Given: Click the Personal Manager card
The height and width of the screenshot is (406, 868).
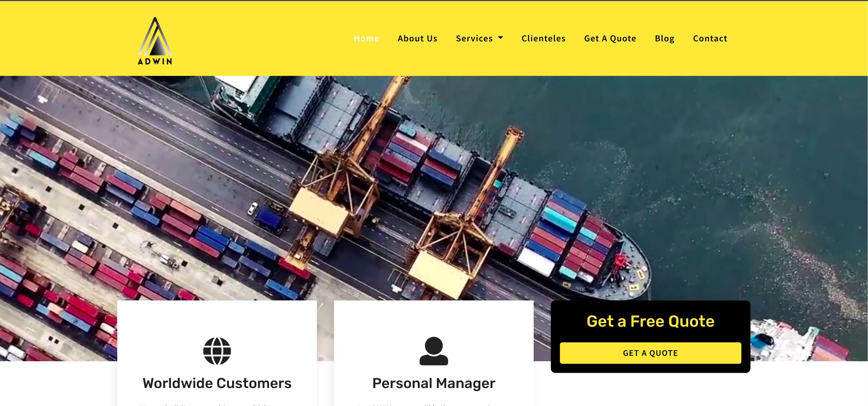Looking at the screenshot, I should click(434, 353).
